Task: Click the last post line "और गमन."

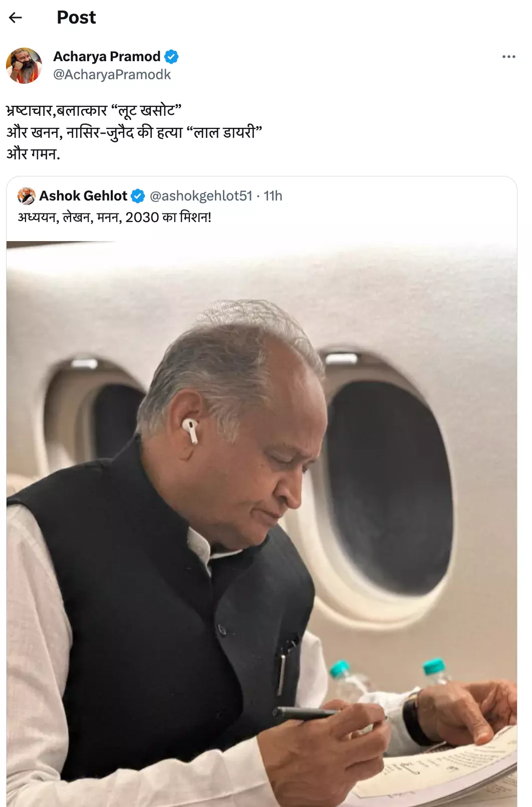Action: pyautogui.click(x=33, y=153)
